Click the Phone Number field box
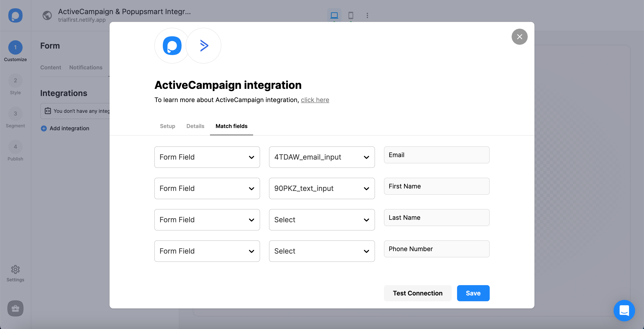This screenshot has width=644, height=329. pos(436,249)
